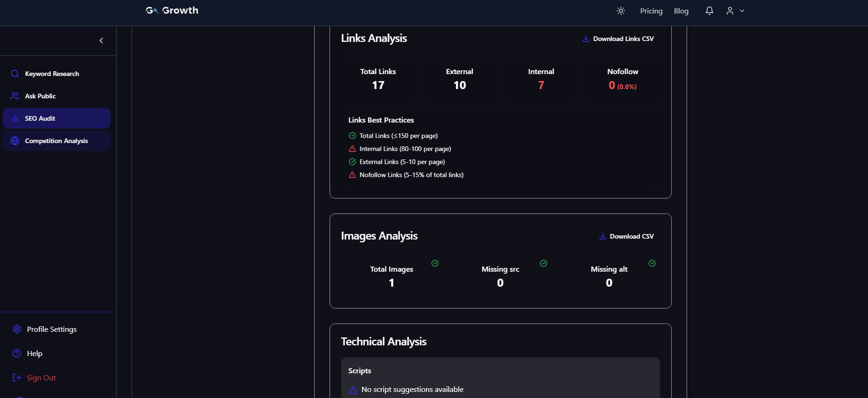Screen dimensions: 868x398
Task: Open Keyword Research in sidebar
Action: pos(57,74)
